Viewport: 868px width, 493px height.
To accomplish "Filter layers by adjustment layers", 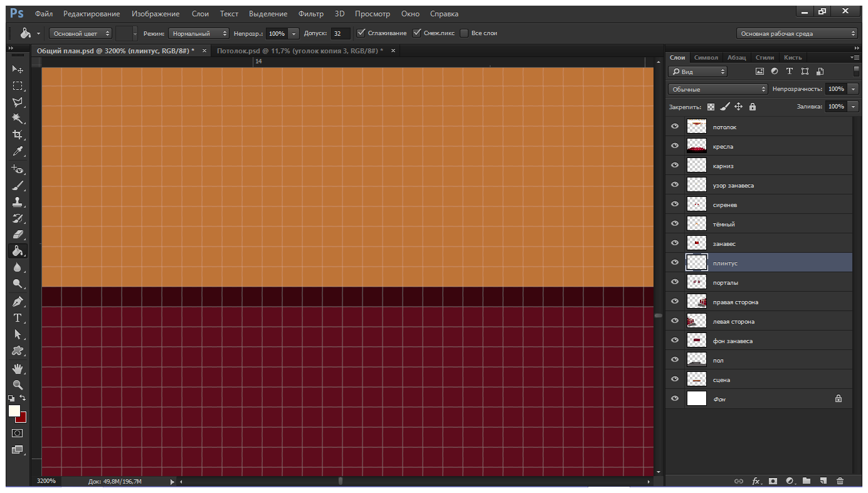I will [x=775, y=72].
